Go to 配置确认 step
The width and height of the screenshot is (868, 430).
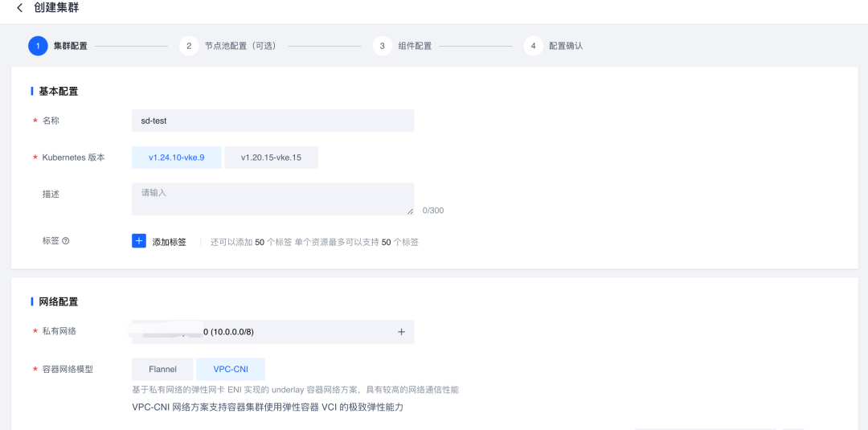[x=566, y=46]
